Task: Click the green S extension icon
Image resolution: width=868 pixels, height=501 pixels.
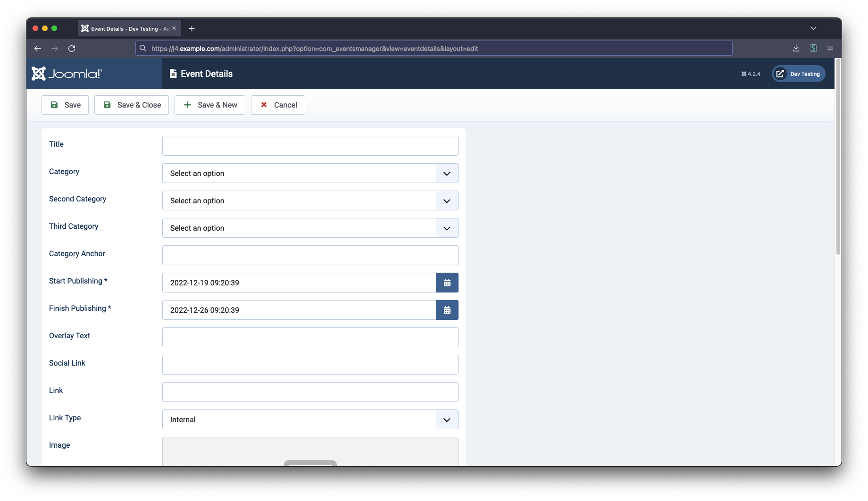Action: (x=813, y=48)
